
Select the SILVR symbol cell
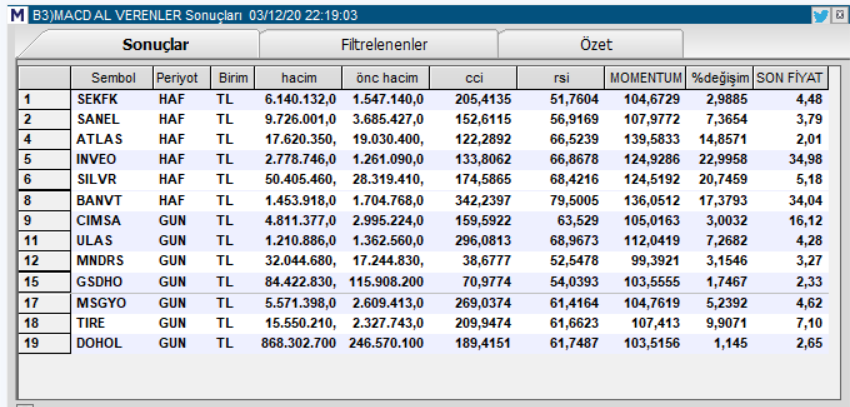(x=96, y=179)
